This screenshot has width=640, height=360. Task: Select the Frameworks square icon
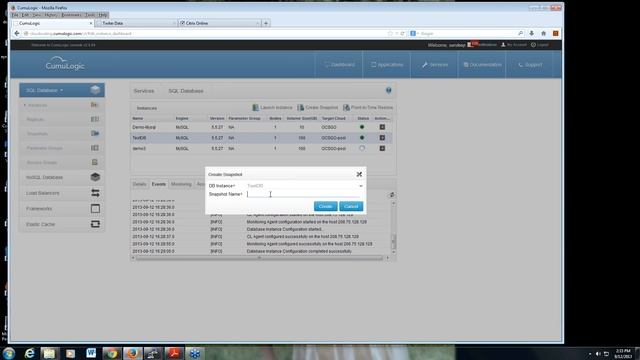point(95,209)
